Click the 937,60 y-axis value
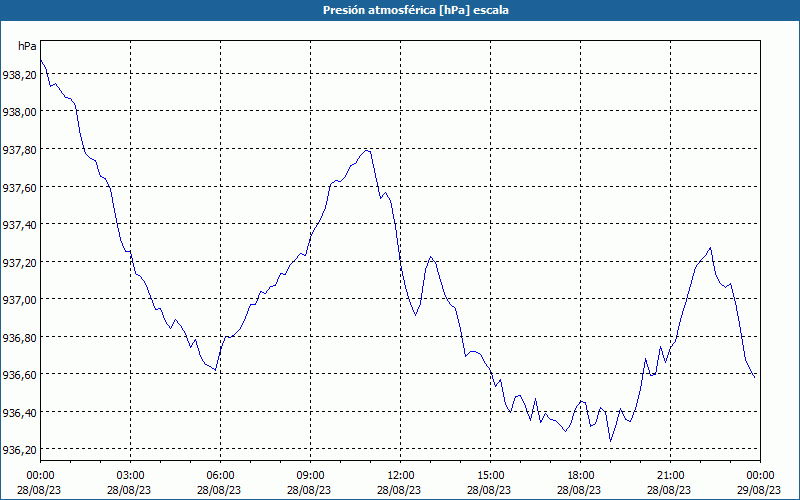This screenshot has width=800, height=500. [19, 188]
